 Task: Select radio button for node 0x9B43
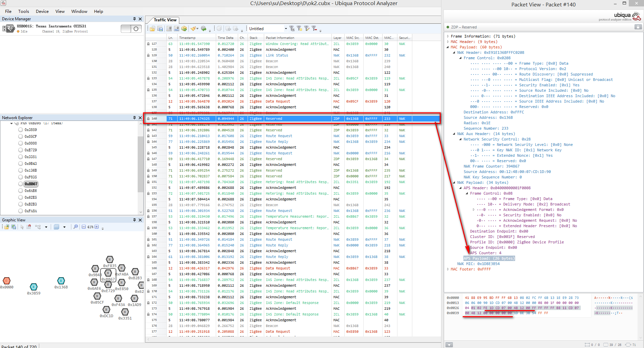[x=21, y=164]
